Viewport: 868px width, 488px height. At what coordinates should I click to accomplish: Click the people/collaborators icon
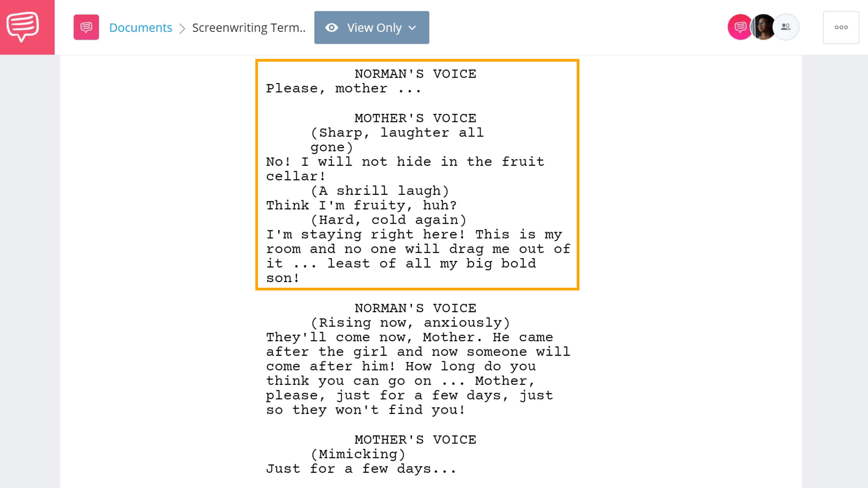(x=787, y=27)
